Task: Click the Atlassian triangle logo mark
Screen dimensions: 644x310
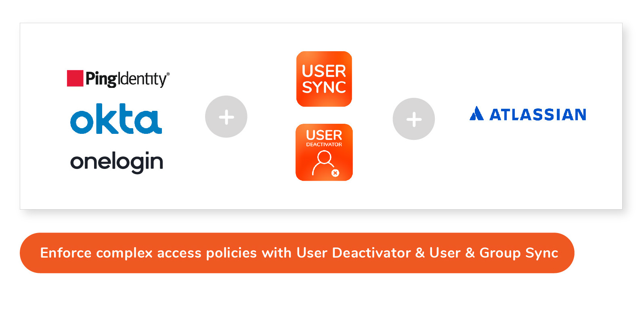Action: 476,114
